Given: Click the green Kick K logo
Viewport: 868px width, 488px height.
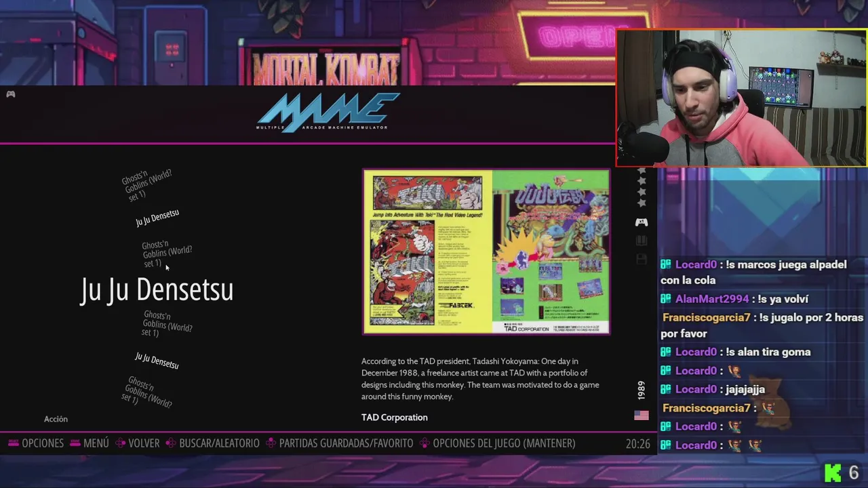Looking at the screenshot, I should [x=833, y=472].
